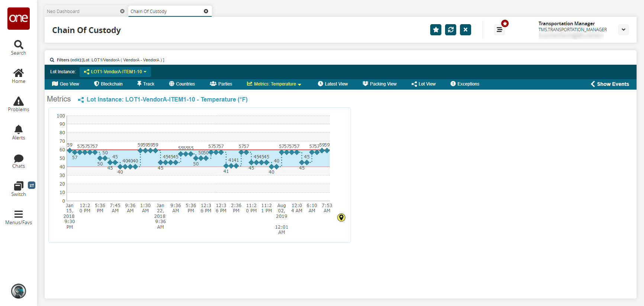Open the Geo View menu item

(66, 84)
